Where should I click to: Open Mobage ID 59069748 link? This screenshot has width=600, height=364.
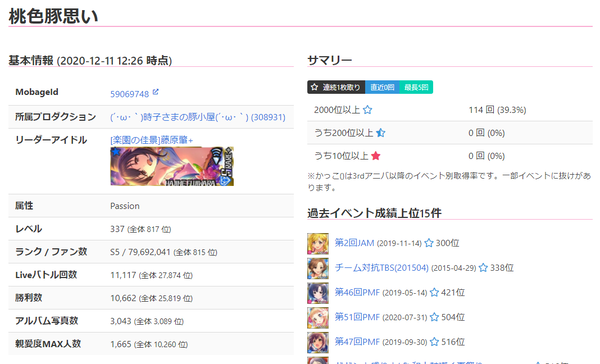129,94
